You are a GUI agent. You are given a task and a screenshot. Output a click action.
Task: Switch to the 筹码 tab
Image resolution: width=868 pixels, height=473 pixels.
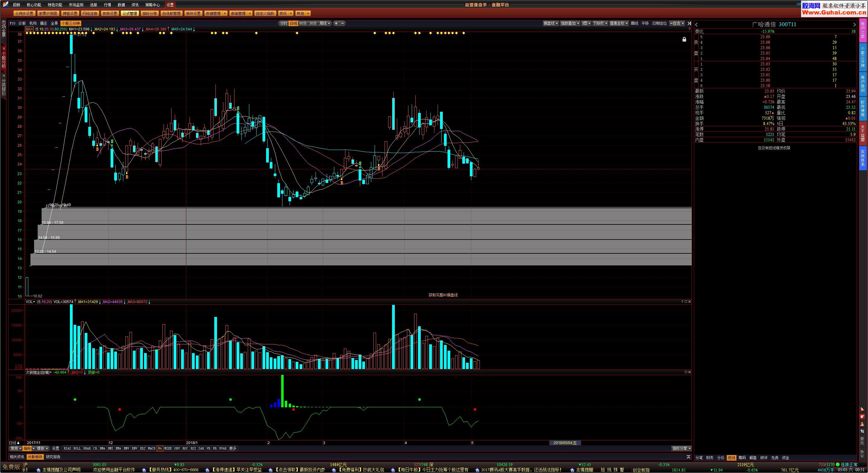click(742, 458)
